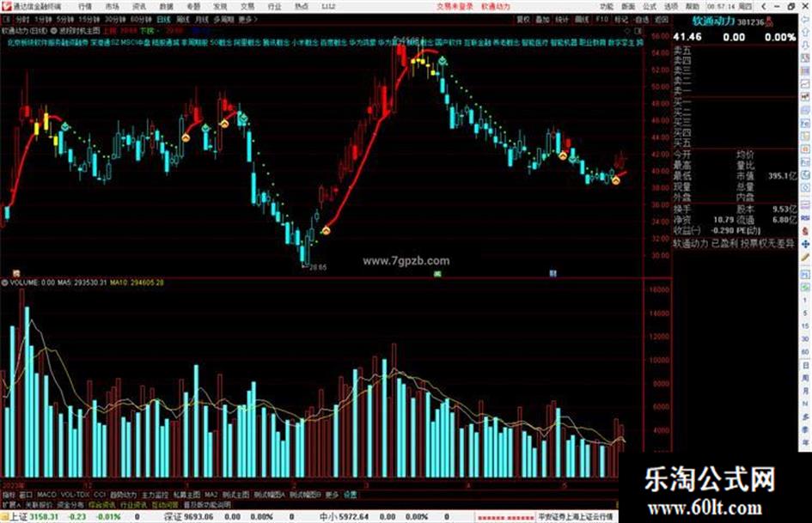Click the '60' minute shortcut in the right sidebar
Image resolution: width=812 pixels, height=523 pixels.
tap(805, 352)
